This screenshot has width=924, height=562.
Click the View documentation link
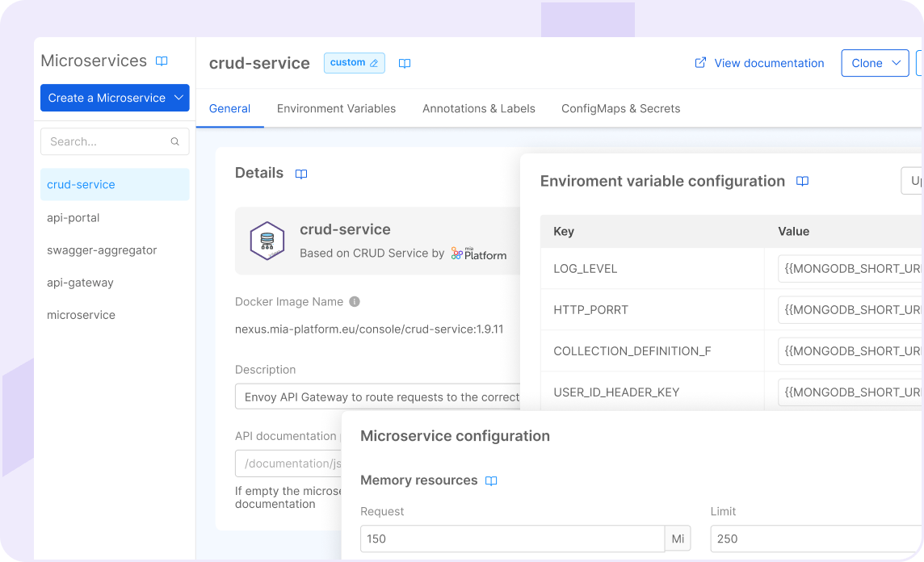tap(769, 63)
